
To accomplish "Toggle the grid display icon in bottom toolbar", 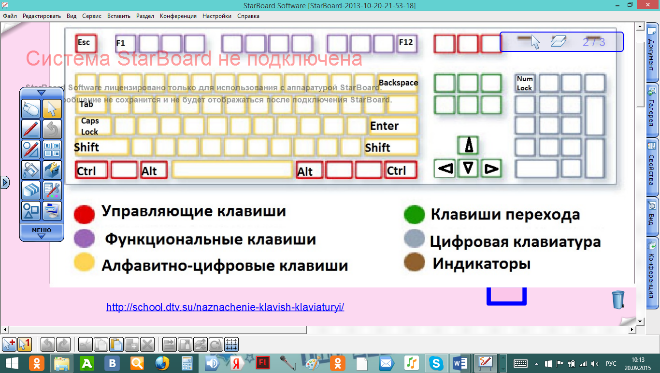I will pos(232,344).
